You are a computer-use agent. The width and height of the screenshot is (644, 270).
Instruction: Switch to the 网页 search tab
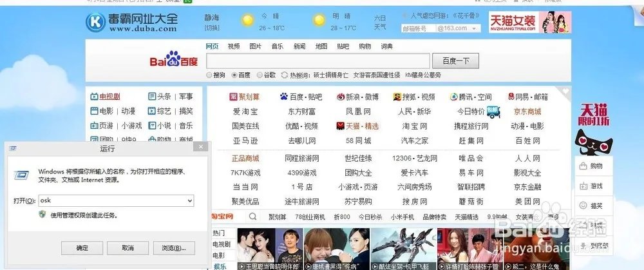tap(212, 46)
